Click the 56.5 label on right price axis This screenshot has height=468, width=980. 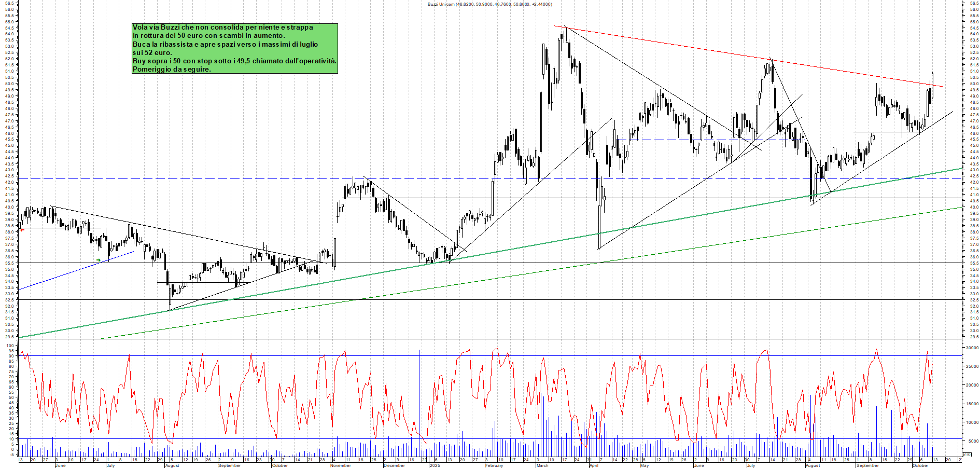click(974, 3)
